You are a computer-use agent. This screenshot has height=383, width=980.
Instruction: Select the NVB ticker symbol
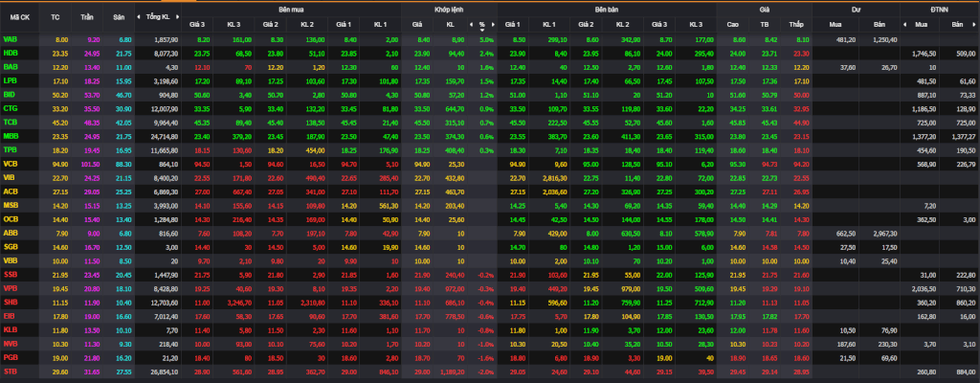pos(10,343)
